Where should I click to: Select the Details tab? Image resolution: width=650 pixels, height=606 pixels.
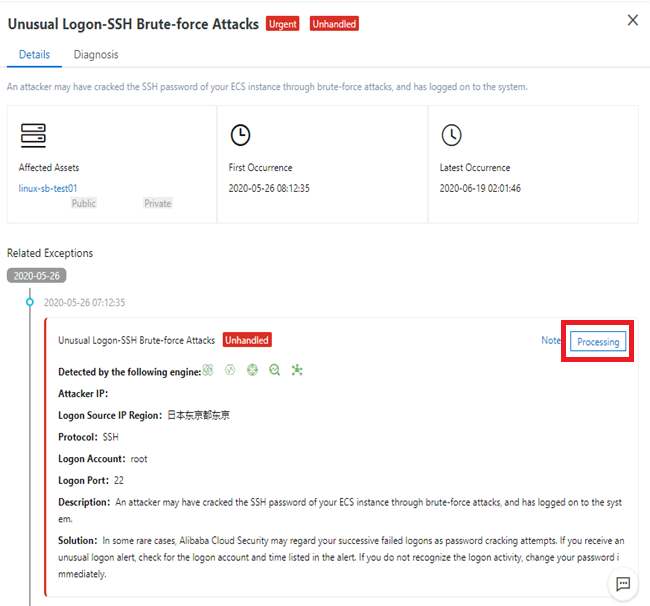[34, 55]
